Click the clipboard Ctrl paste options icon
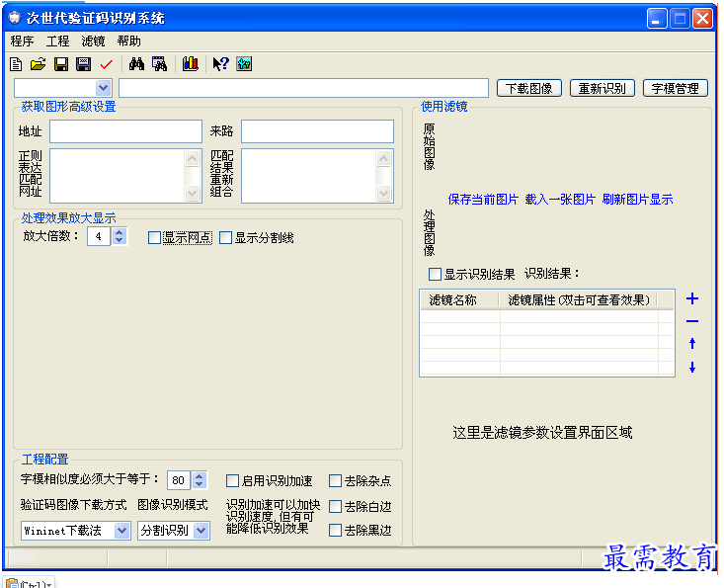The image size is (724, 588). (29, 583)
